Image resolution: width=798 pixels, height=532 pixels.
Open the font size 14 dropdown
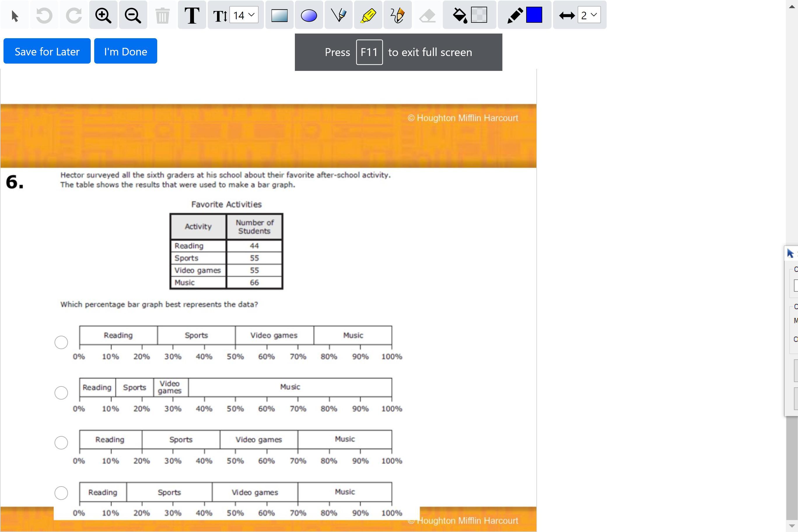(244, 15)
